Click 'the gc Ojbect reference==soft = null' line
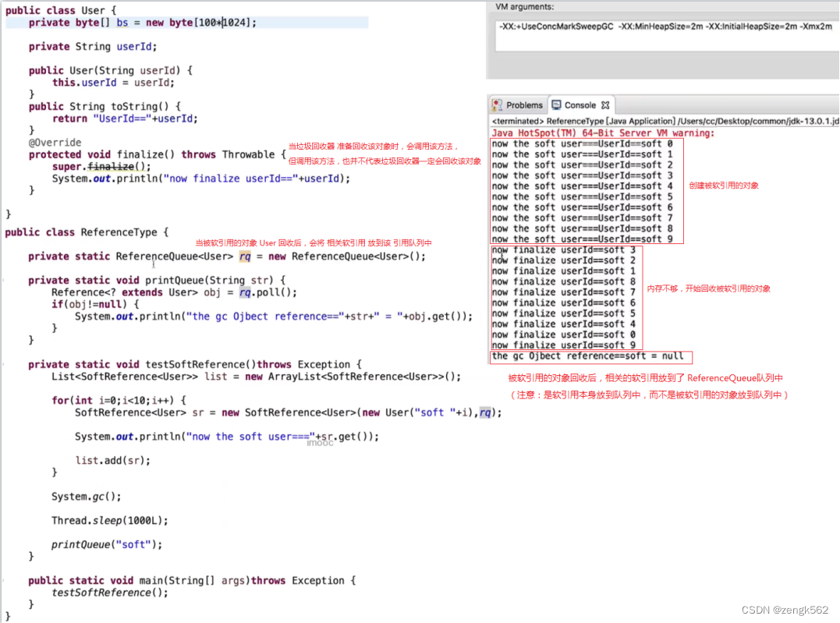 [x=587, y=356]
